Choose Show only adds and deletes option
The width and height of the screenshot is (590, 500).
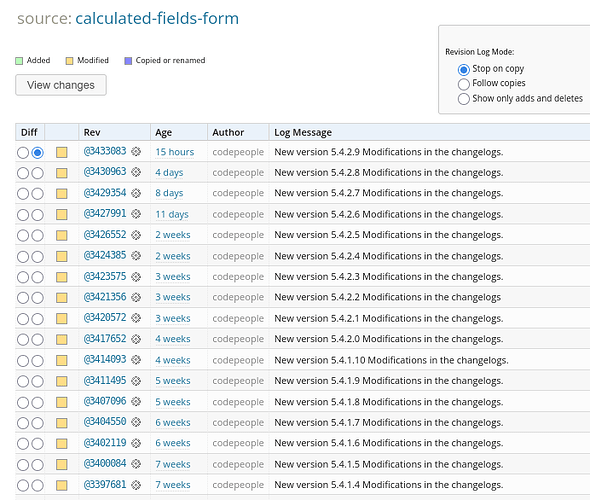coord(464,99)
